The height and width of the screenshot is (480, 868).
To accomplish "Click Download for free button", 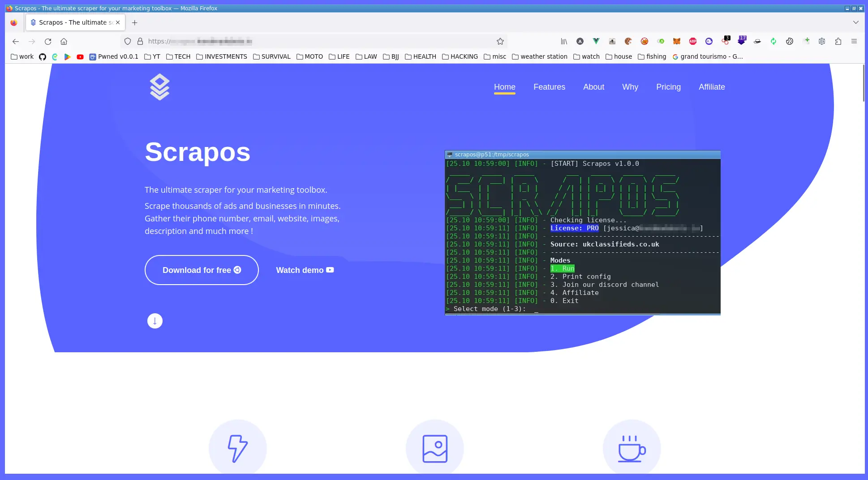I will click(x=202, y=270).
